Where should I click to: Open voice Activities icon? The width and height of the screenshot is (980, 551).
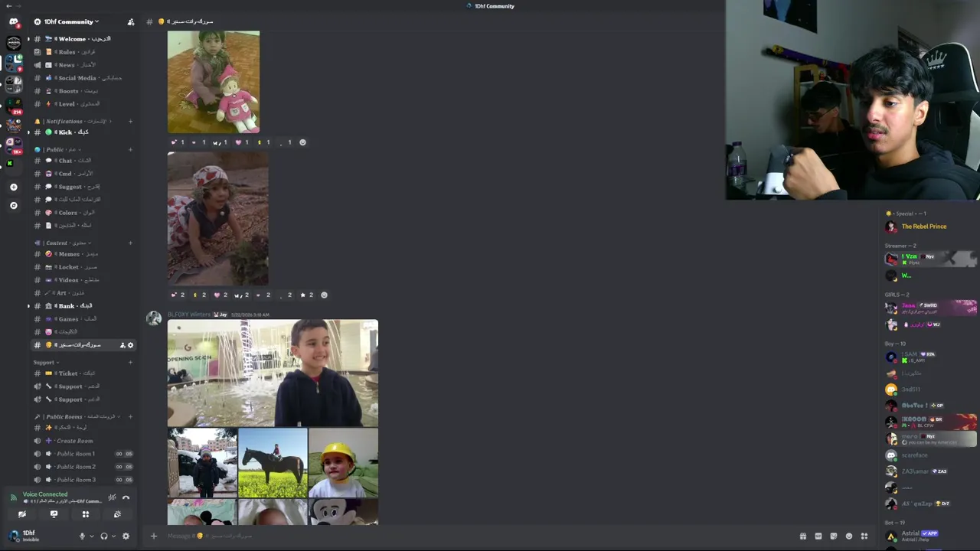pos(86,514)
